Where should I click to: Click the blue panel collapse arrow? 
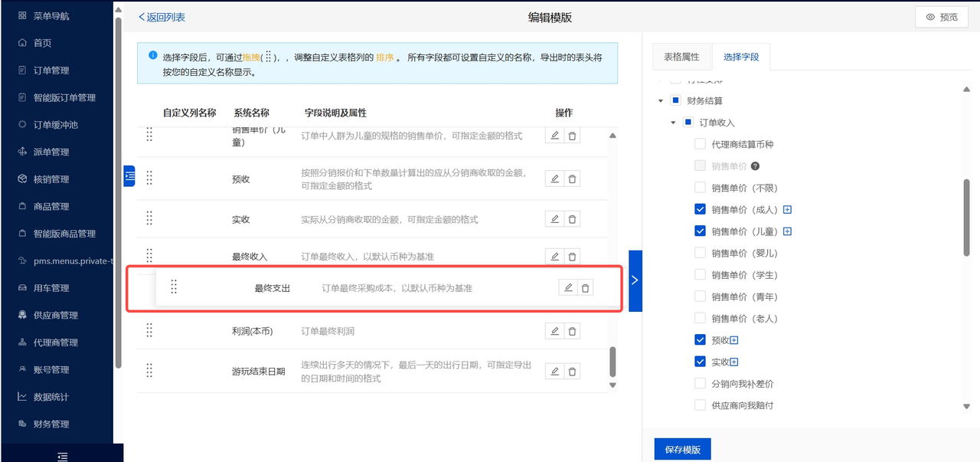pyautogui.click(x=635, y=280)
